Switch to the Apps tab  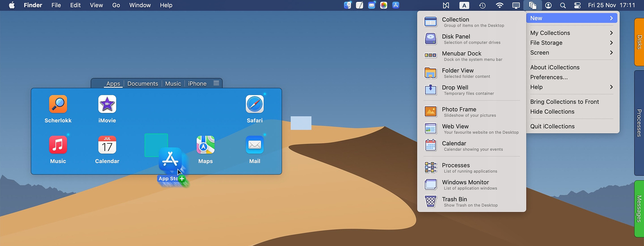[113, 83]
